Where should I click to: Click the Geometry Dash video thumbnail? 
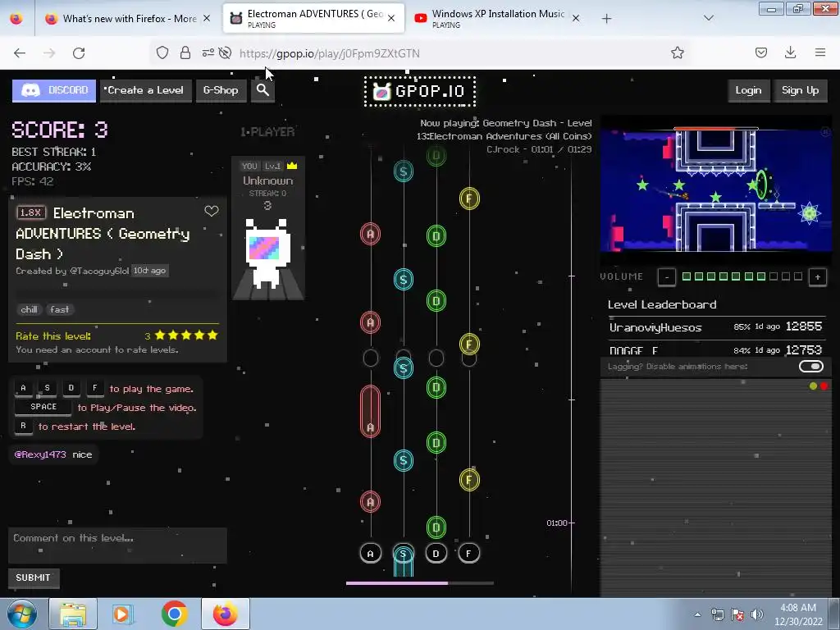point(716,190)
